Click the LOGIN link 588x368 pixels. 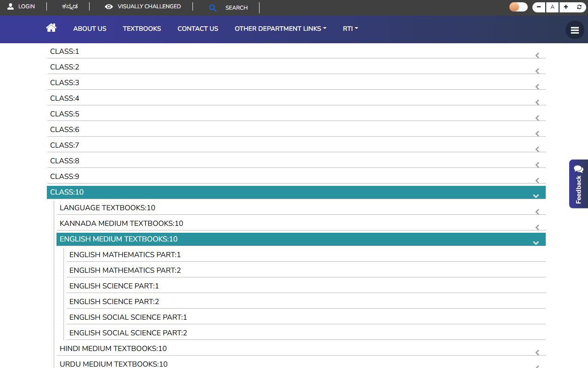click(x=27, y=6)
